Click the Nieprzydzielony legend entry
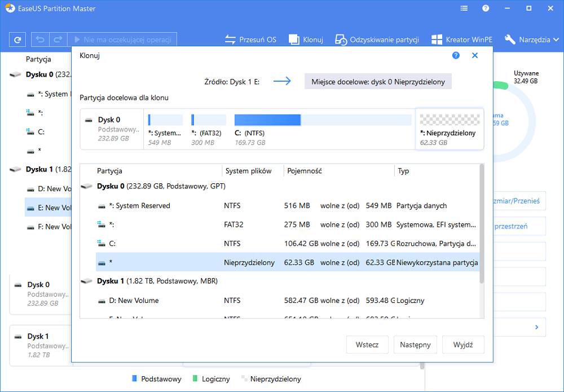 [271, 378]
